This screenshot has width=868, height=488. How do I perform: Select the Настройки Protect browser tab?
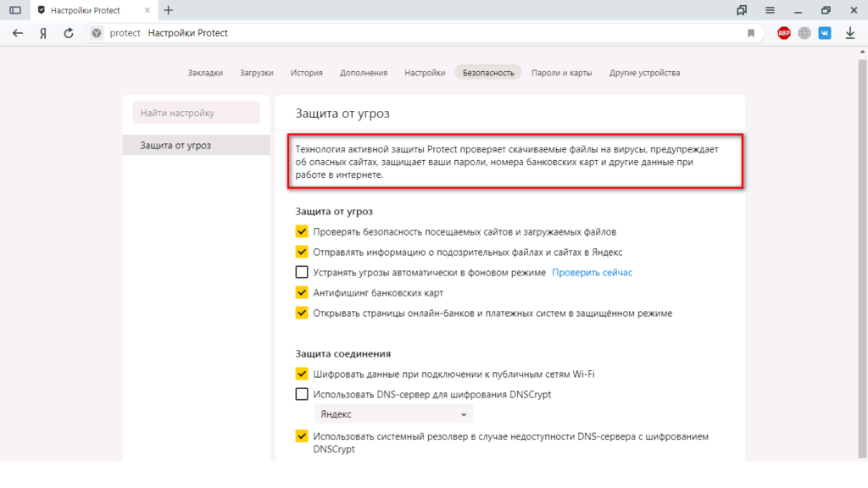coord(93,10)
